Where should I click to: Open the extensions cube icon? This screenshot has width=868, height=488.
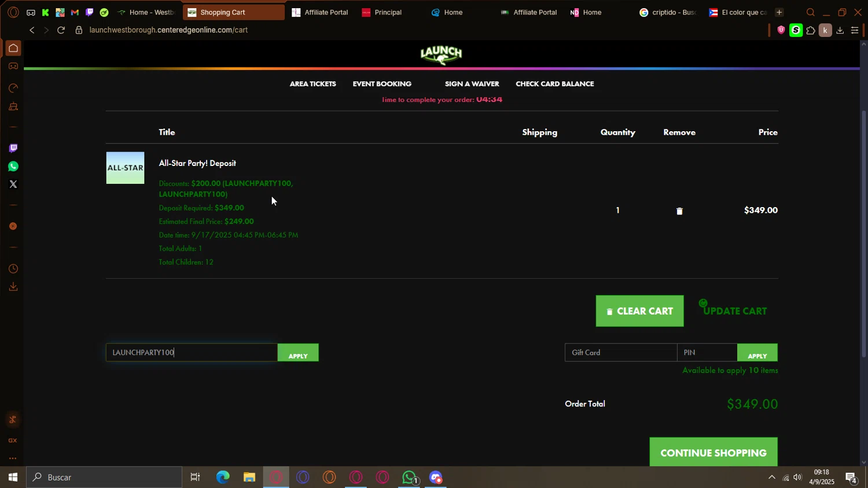(x=811, y=30)
